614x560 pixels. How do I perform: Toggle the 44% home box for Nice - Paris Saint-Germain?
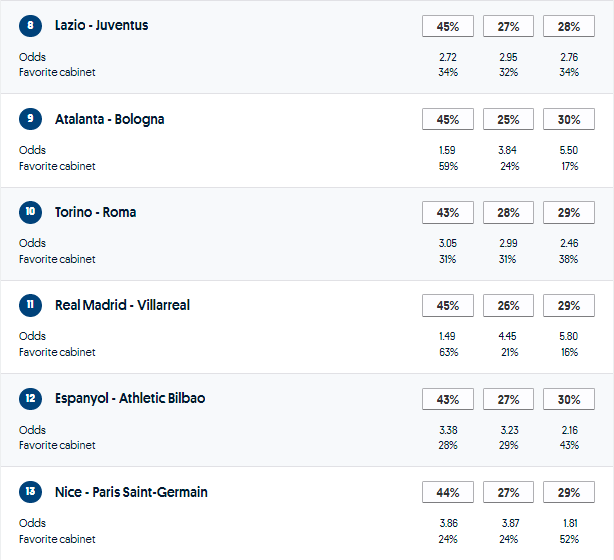coord(448,492)
